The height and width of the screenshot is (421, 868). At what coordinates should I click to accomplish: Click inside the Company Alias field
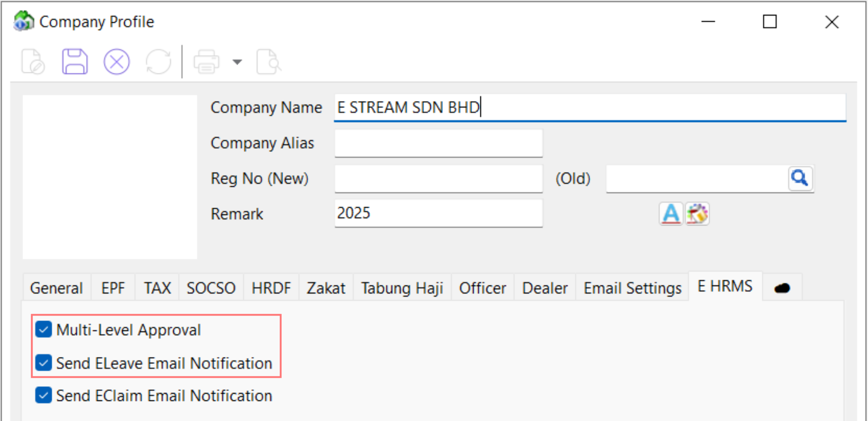438,143
